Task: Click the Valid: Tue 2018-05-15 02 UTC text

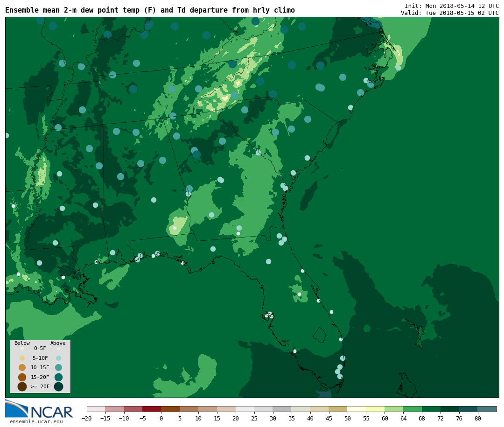Action: [450, 13]
